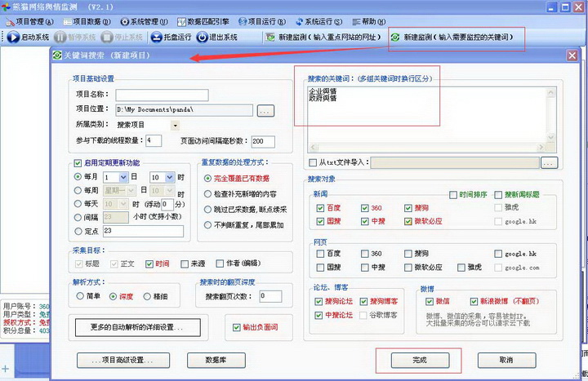Close the 关键词搜索 dialog
The width and height of the screenshot is (588, 381).
pyautogui.click(x=572, y=55)
